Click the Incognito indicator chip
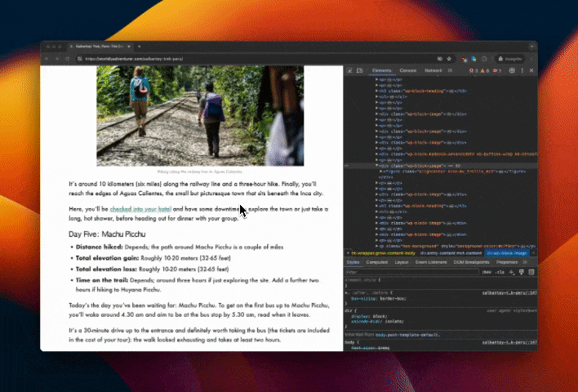The height and width of the screenshot is (392, 578). coord(510,59)
